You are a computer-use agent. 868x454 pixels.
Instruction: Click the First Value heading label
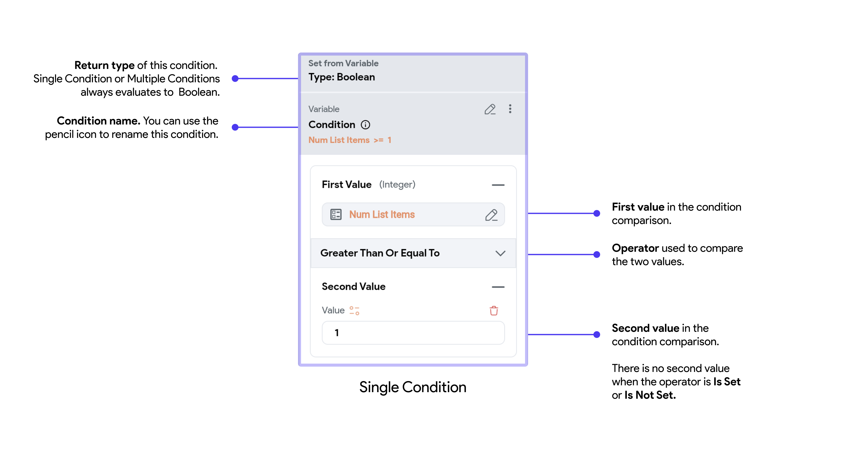346,185
